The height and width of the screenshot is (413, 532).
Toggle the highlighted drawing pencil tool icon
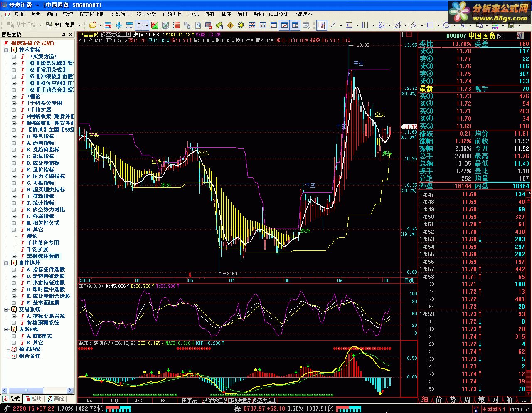pyautogui.click(x=322, y=25)
